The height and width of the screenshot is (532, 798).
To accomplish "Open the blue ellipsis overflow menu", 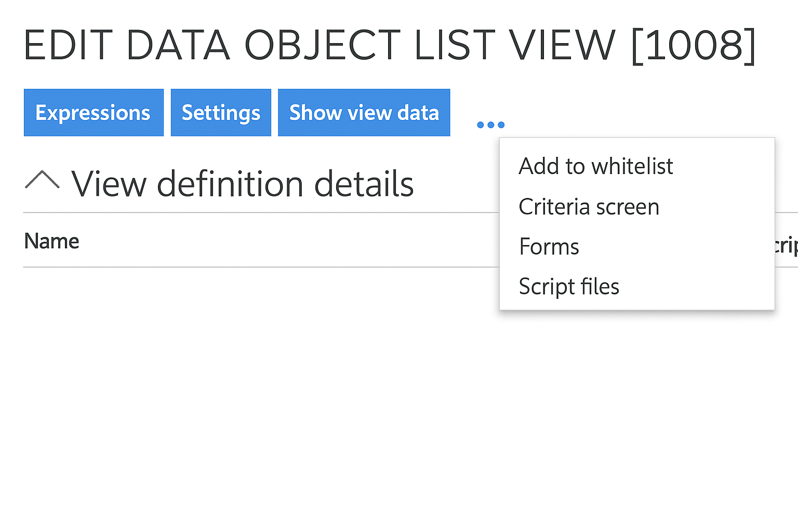I will click(x=490, y=124).
